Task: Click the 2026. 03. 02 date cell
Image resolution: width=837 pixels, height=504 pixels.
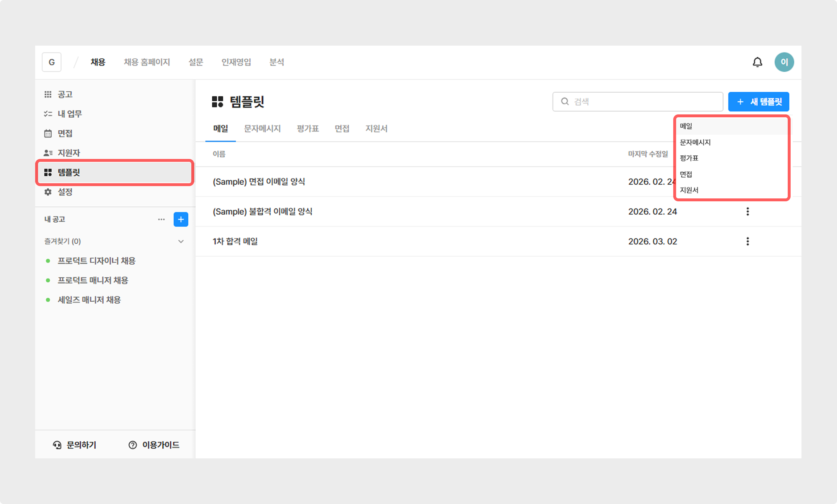Action: pos(653,241)
